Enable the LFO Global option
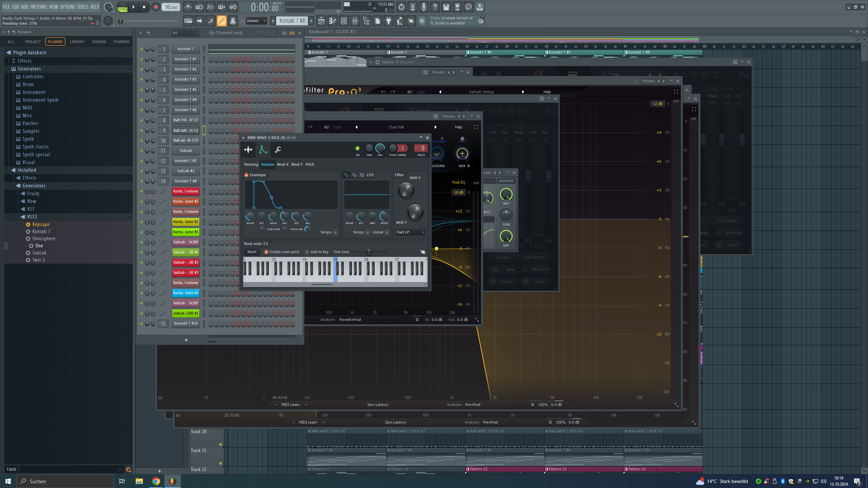868x488 pixels. point(387,232)
